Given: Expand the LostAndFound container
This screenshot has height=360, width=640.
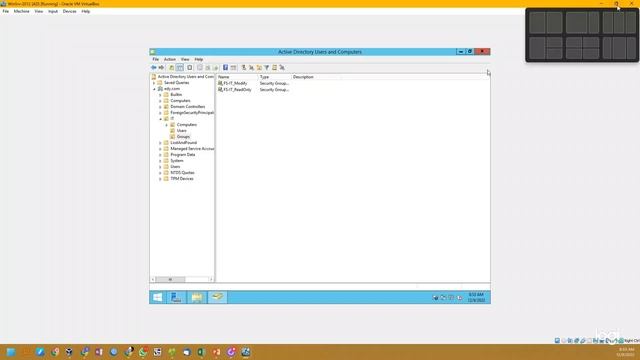Looking at the screenshot, I should 160,143.
